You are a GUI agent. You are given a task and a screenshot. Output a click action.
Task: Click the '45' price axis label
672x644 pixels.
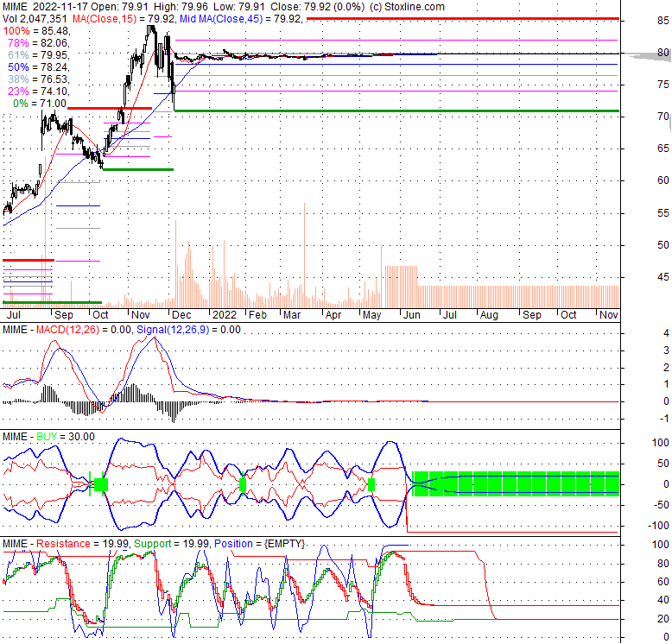pos(663,277)
